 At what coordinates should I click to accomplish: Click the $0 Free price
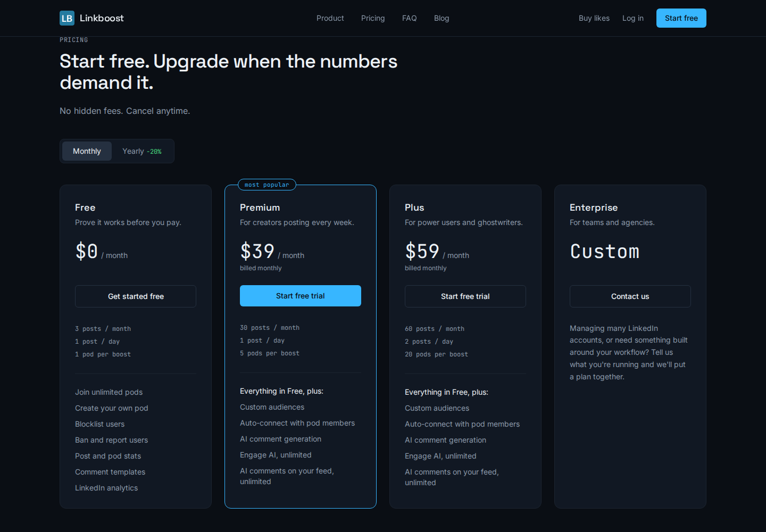87,251
